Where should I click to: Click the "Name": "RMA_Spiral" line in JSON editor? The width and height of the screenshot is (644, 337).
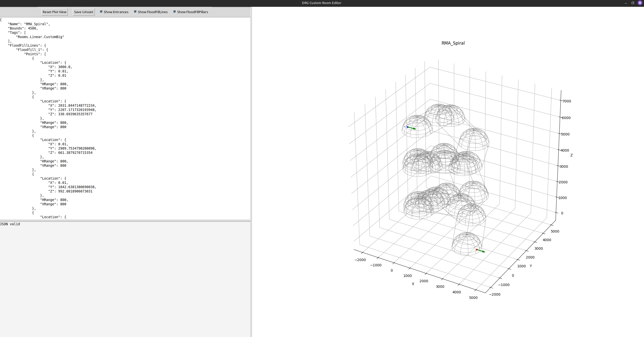[x=29, y=24]
